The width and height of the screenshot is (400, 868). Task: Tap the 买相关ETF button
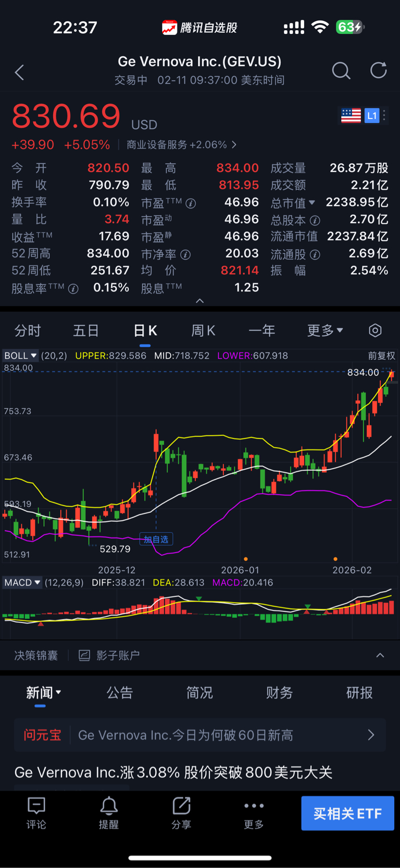pyautogui.click(x=347, y=813)
